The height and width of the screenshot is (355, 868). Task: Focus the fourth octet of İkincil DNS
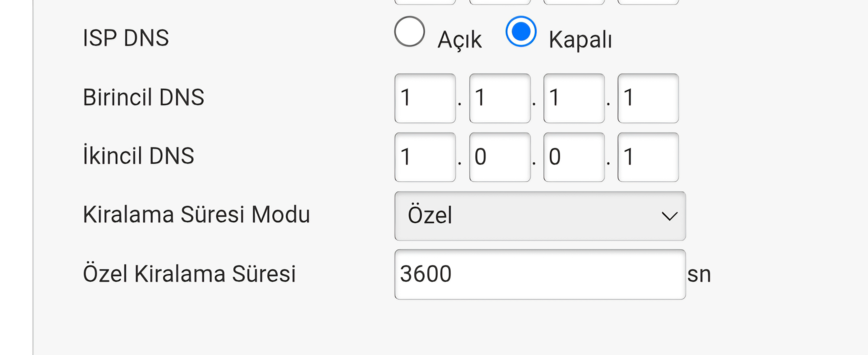(x=648, y=157)
